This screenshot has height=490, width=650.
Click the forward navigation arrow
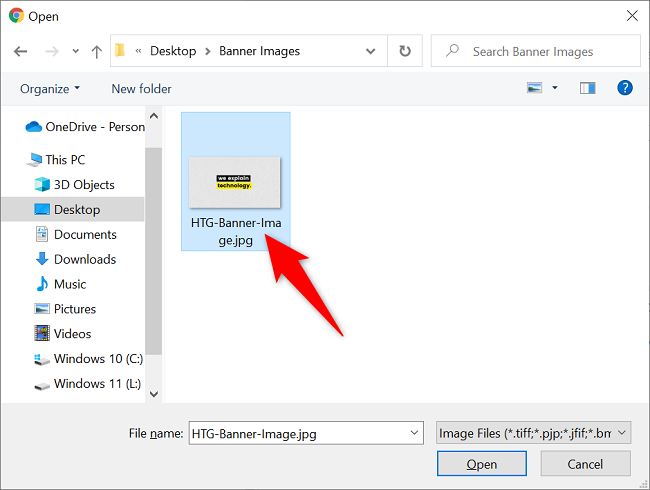52,51
